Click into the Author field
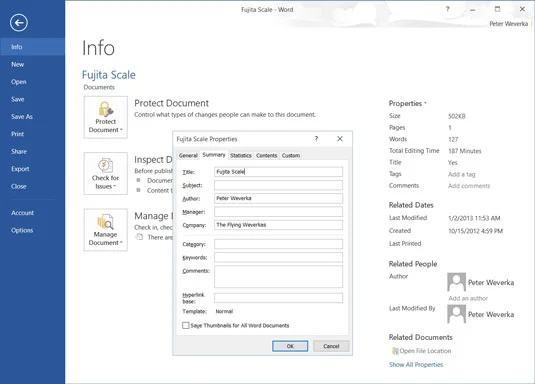 point(278,198)
